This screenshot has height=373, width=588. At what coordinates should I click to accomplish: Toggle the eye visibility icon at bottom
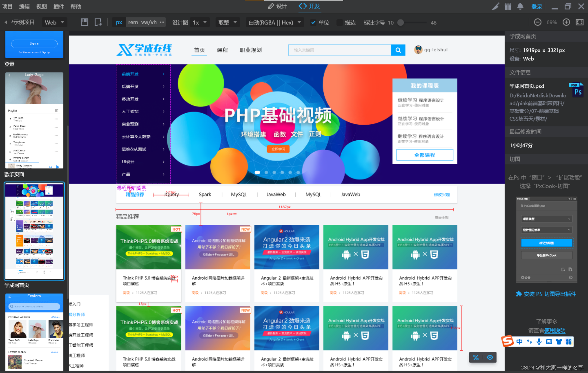[x=490, y=357]
